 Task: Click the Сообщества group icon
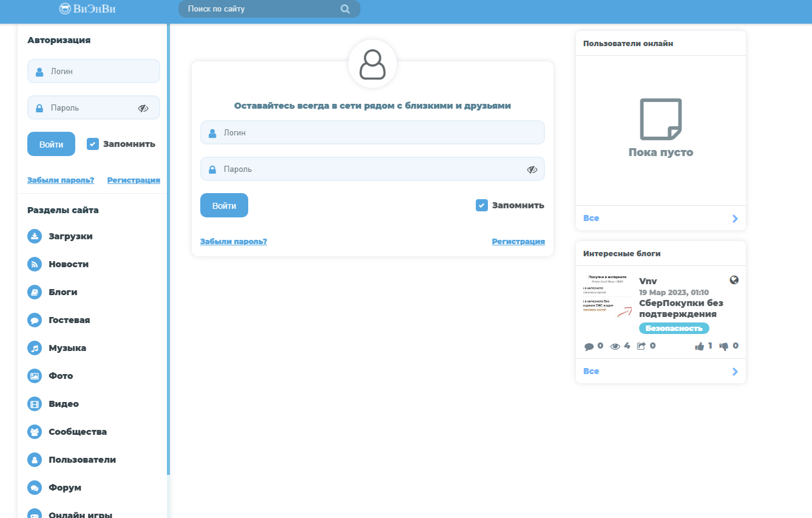pos(35,432)
